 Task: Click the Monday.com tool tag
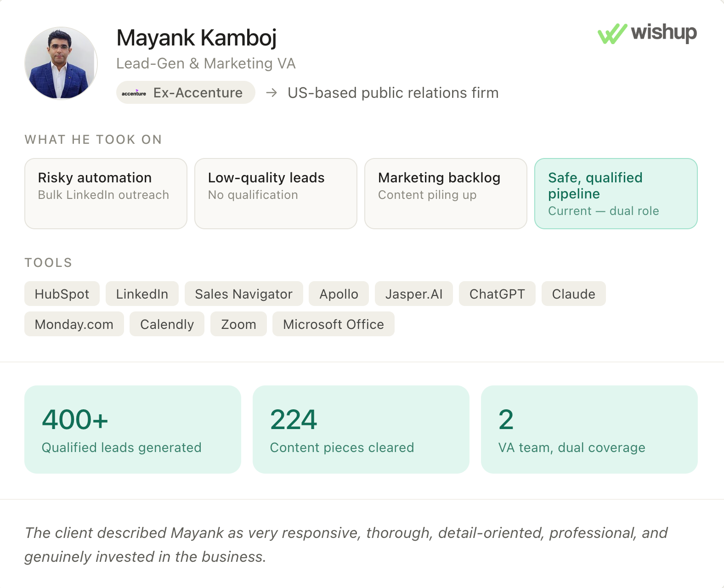[x=74, y=324]
